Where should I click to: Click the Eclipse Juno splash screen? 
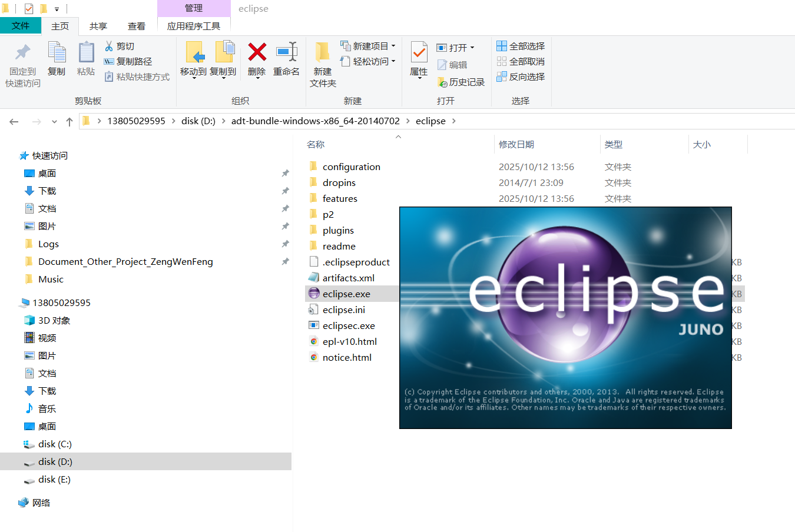(x=565, y=318)
